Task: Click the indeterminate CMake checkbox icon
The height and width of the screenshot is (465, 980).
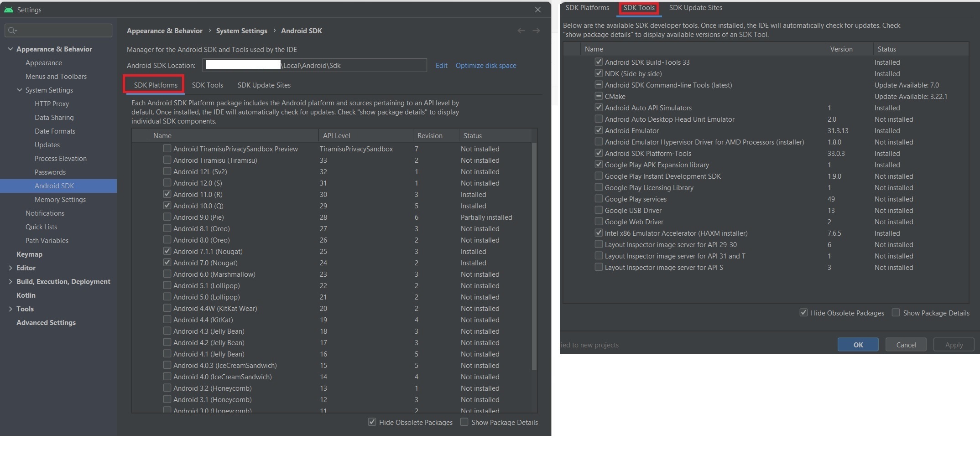Action: (x=599, y=96)
